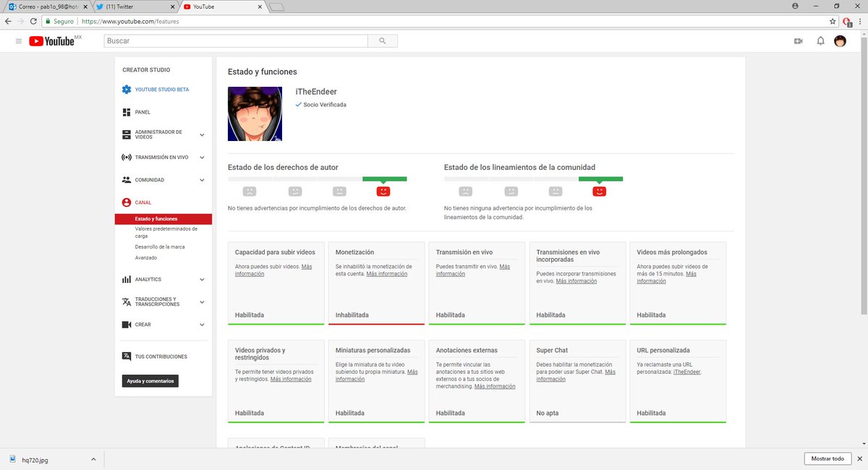Open Más información under Capacidad para subir videos
This screenshot has width=868, height=470.
click(x=273, y=270)
